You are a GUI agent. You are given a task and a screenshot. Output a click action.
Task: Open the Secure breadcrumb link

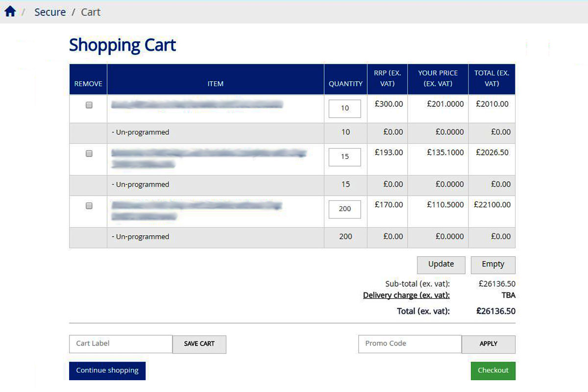coord(50,12)
